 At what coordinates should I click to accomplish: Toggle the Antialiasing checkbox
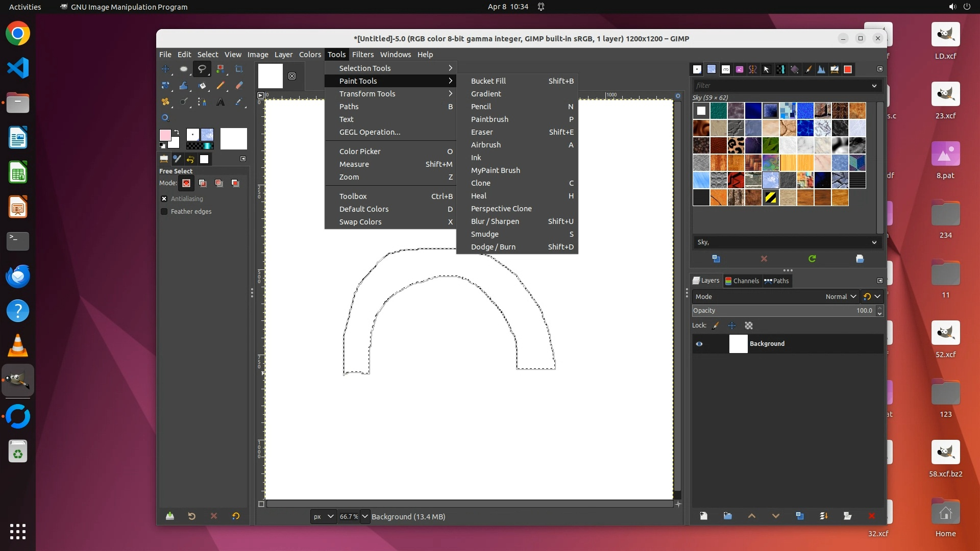[x=164, y=199]
